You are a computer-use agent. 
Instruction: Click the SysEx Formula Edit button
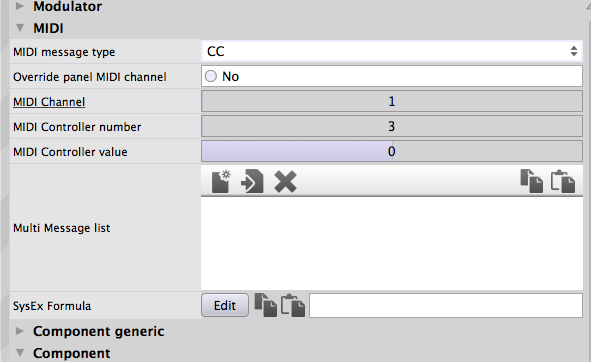tap(225, 305)
